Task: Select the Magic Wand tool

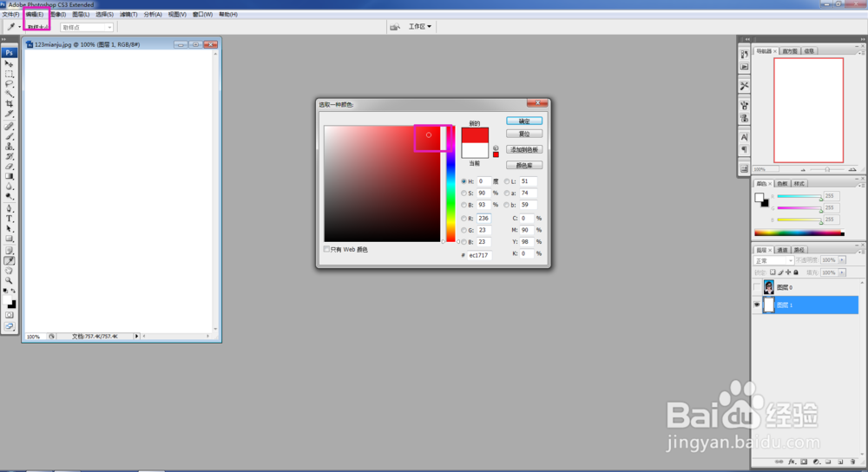Action: coord(10,94)
